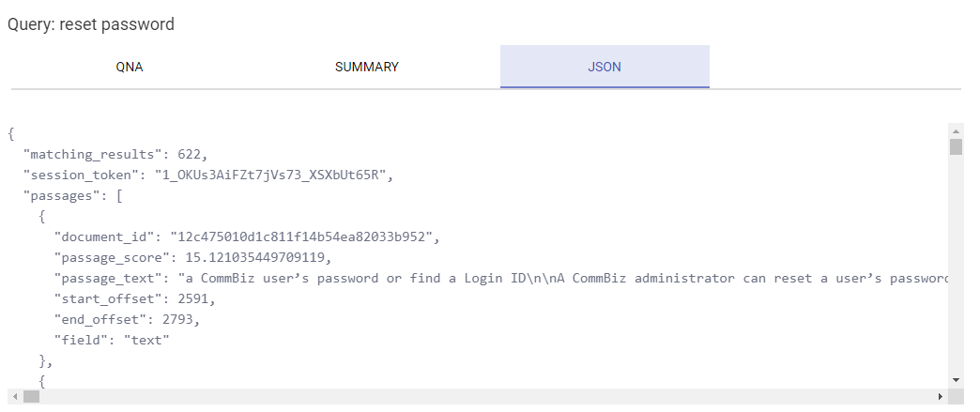
Task: Click the matching_results value 622
Action: (x=191, y=154)
